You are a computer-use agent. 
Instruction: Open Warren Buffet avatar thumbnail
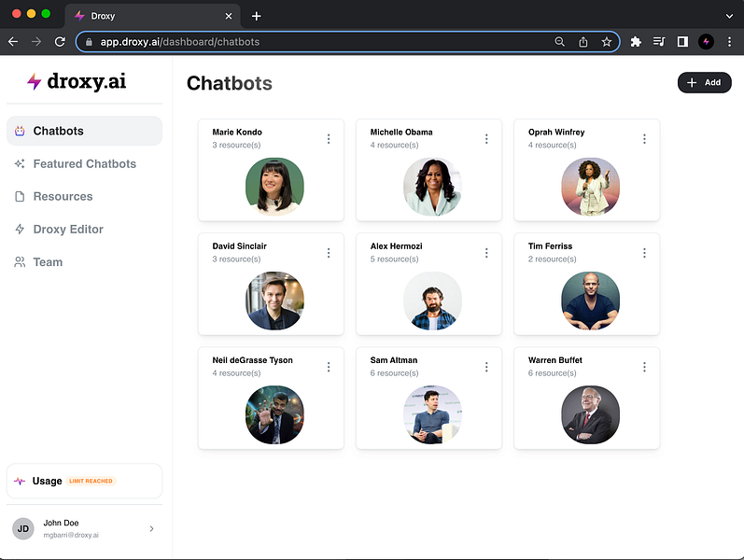coord(590,414)
